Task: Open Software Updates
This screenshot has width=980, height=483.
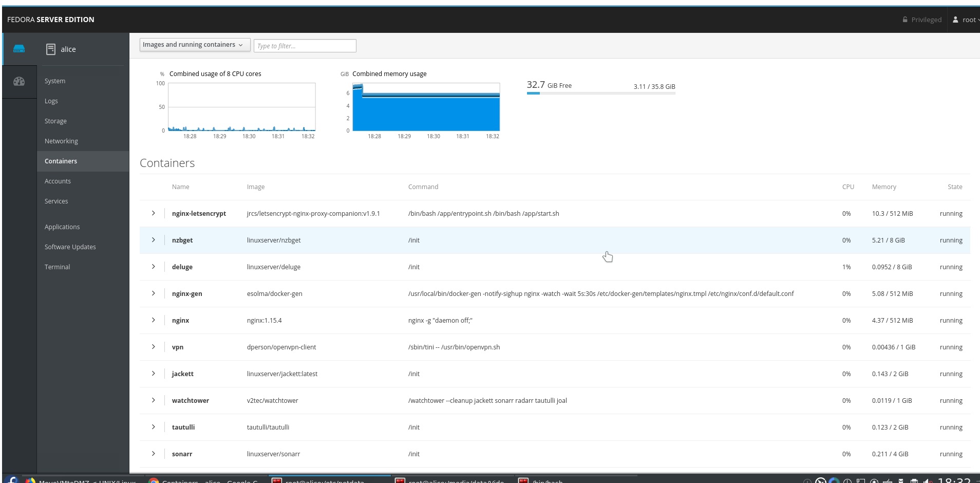Action: point(70,247)
